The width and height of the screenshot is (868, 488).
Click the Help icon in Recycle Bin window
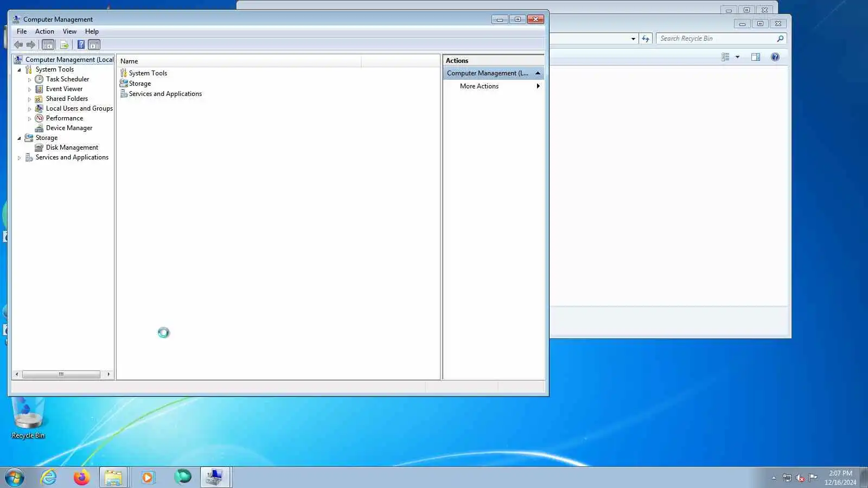coord(775,57)
